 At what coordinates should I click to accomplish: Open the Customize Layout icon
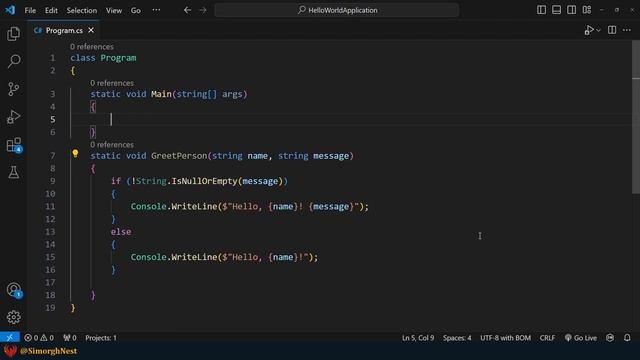(x=587, y=10)
